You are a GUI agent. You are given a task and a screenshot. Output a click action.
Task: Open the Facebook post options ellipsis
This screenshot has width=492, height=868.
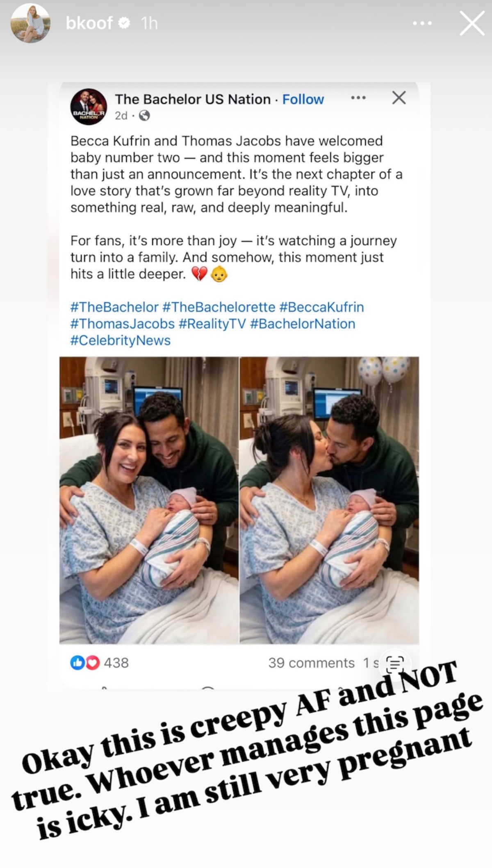pos(358,98)
